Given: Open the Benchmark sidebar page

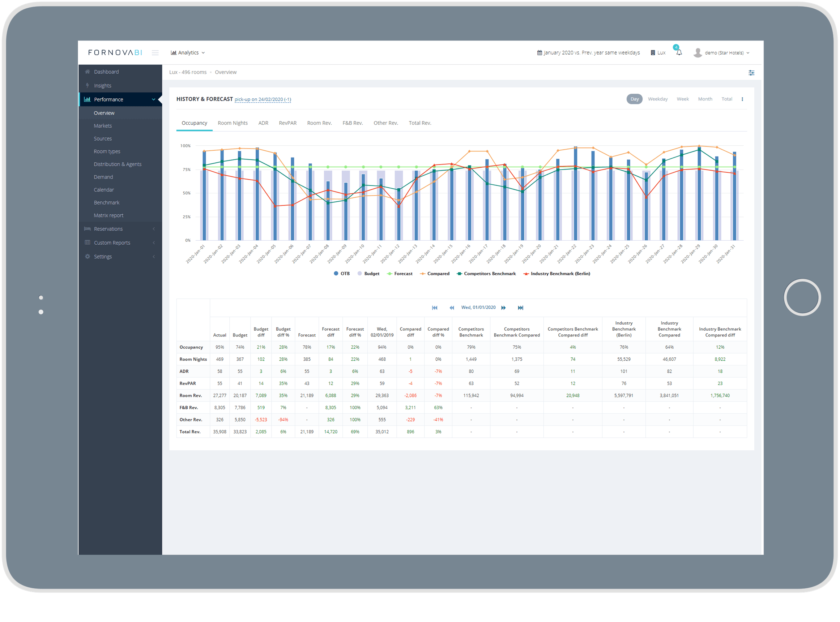Looking at the screenshot, I should (106, 202).
